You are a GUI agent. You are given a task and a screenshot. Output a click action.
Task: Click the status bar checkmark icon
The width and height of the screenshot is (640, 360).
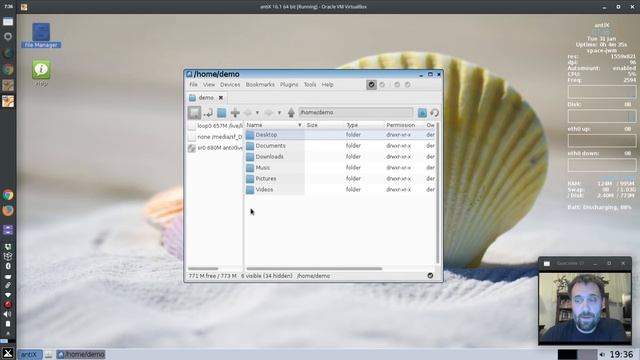430,276
